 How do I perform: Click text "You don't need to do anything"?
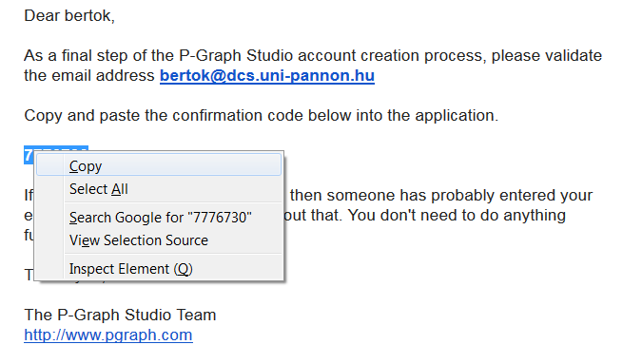(457, 215)
